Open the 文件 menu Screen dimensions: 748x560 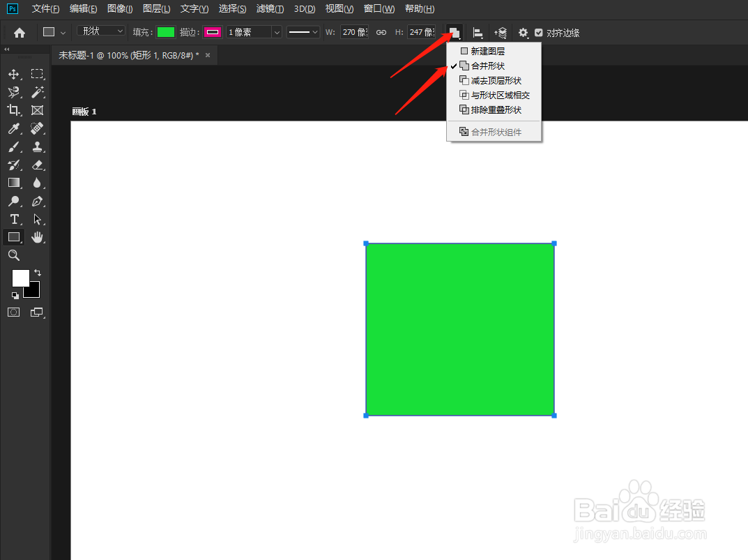45,9
